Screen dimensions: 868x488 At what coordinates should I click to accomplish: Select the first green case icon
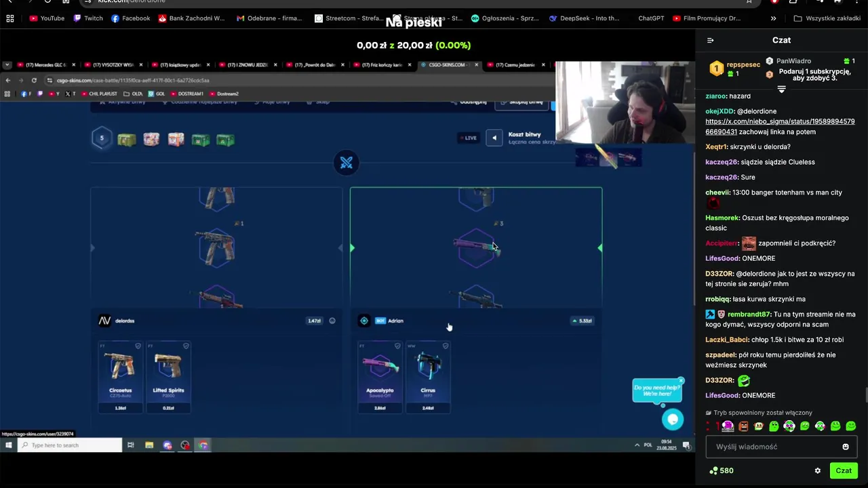[127, 140]
